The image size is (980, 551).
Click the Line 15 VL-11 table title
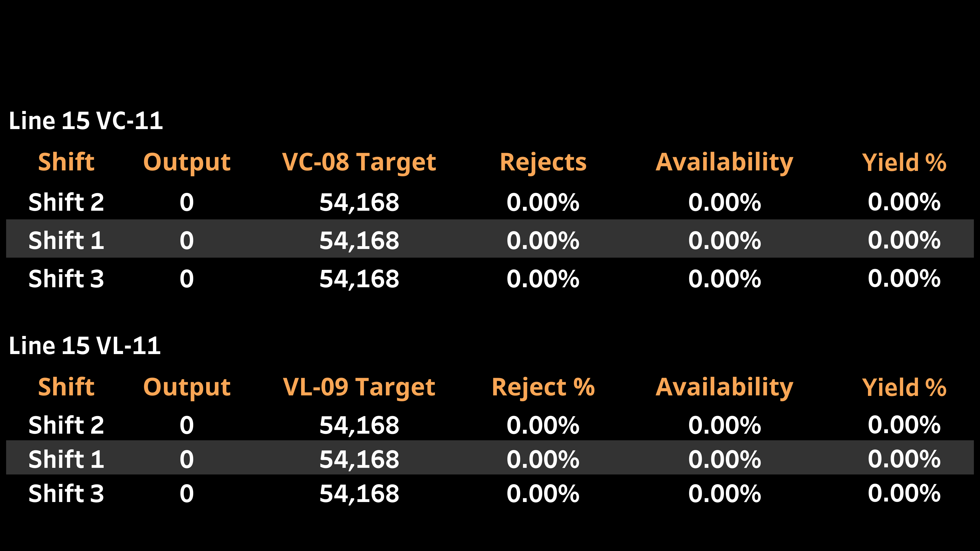(85, 346)
